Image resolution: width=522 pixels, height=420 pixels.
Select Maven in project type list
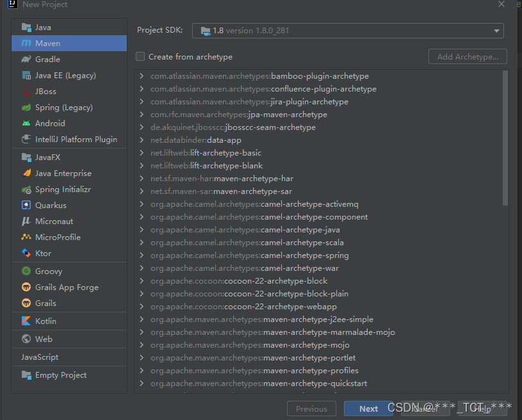(x=69, y=44)
